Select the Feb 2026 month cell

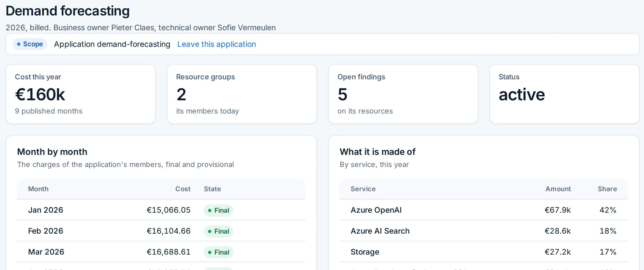pos(46,231)
